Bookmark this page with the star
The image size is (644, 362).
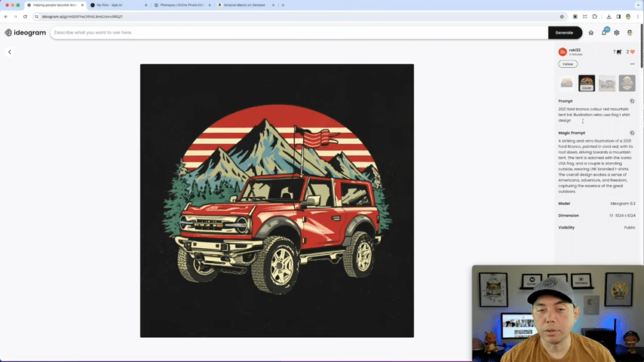pyautogui.click(x=562, y=17)
